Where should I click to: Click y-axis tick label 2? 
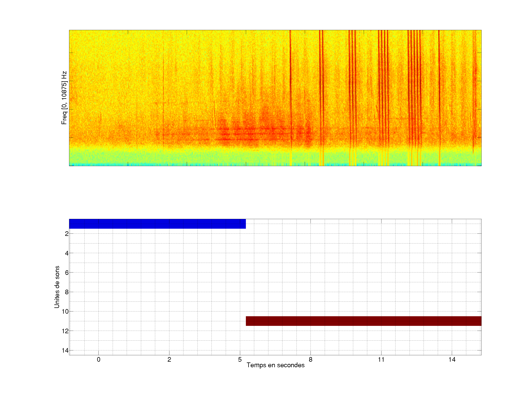(x=67, y=234)
